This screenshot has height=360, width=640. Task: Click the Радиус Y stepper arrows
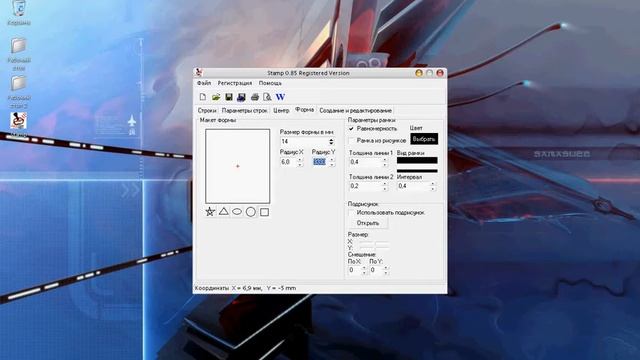331,162
